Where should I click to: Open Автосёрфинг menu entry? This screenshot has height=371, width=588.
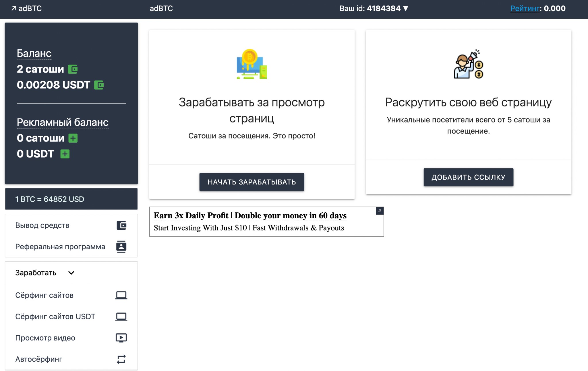[71, 359]
